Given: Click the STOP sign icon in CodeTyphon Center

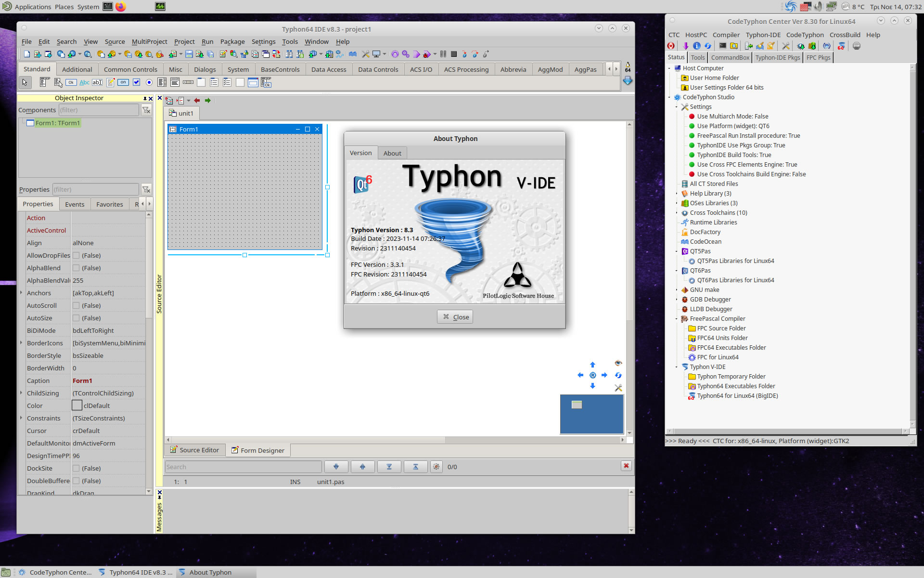Looking at the screenshot, I should (857, 46).
